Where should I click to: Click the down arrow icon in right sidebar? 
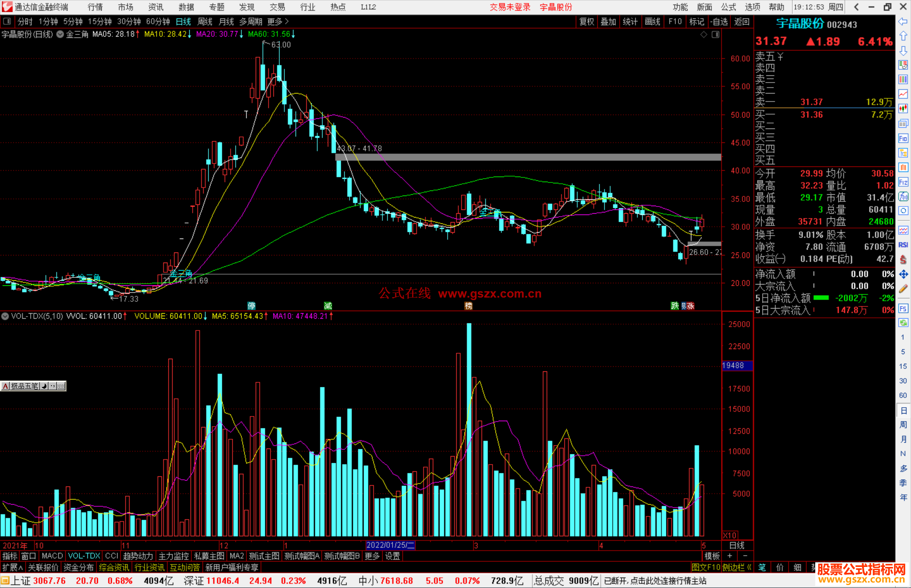pyautogui.click(x=903, y=51)
